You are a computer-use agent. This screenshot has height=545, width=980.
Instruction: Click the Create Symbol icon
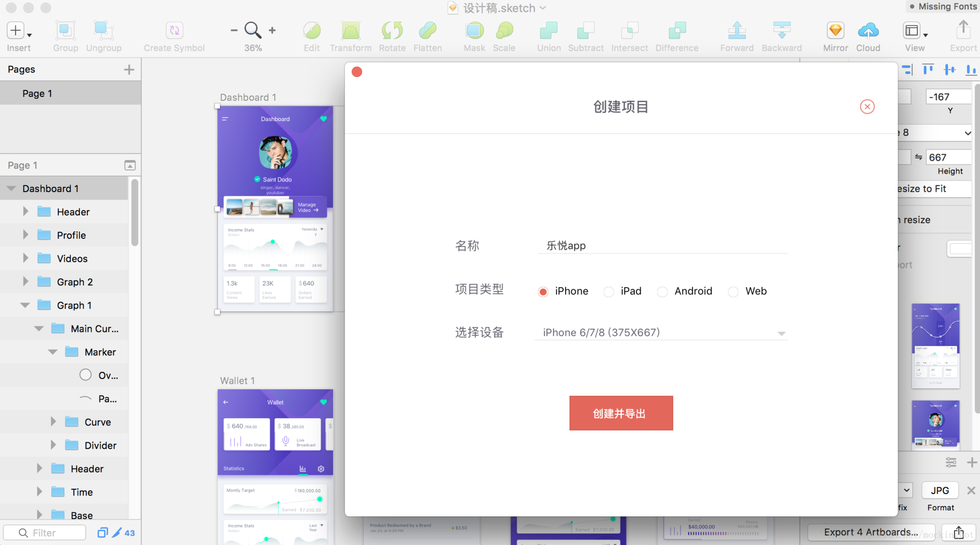point(174,31)
